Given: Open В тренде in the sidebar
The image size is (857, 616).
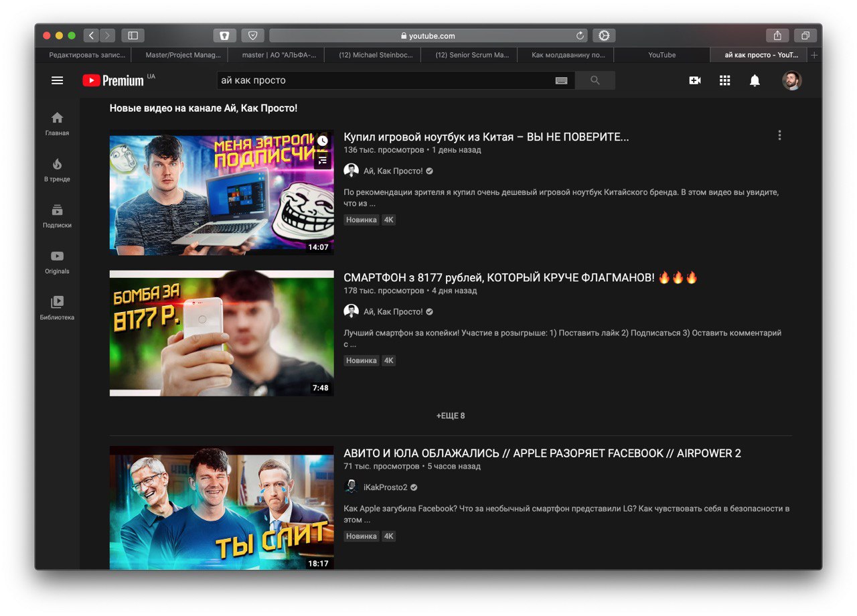Looking at the screenshot, I should click(57, 170).
